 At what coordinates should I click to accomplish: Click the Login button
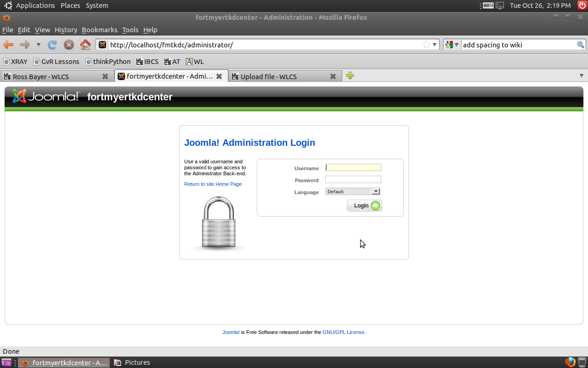click(364, 206)
